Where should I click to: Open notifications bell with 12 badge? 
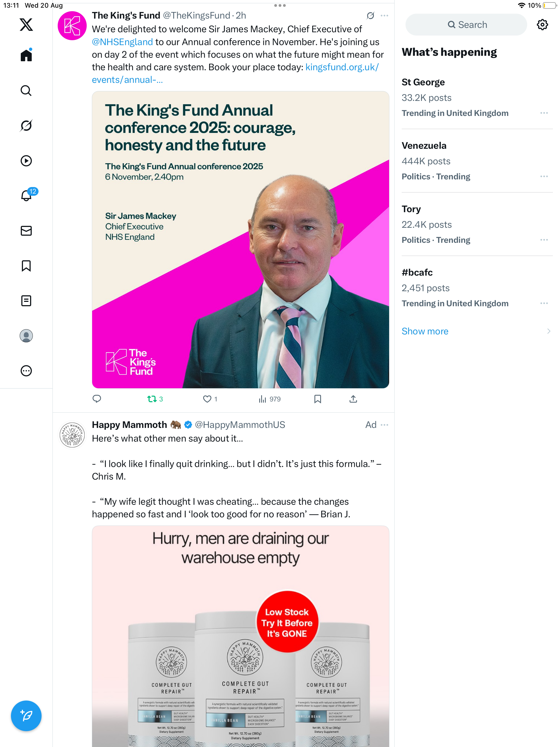[26, 195]
